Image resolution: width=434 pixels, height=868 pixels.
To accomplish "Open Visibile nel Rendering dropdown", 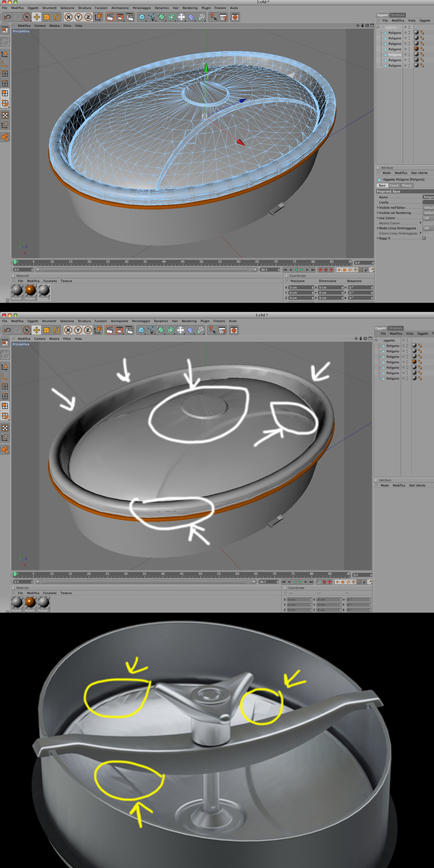I will [428, 213].
